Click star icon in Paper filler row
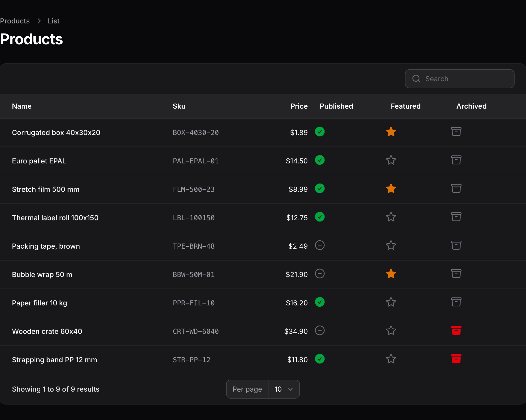 coord(391,302)
